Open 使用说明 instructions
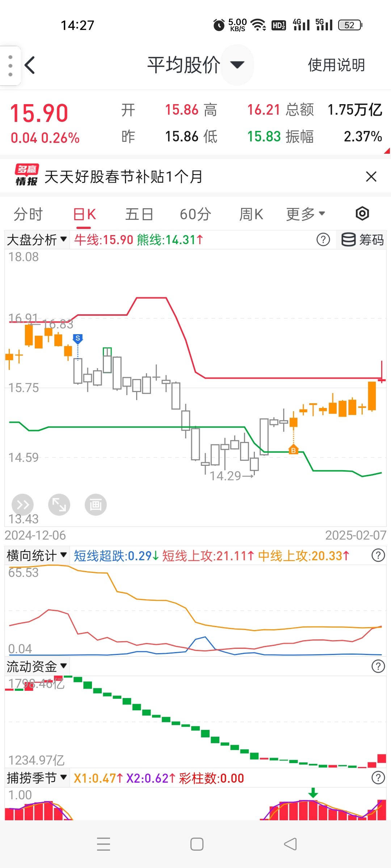 (336, 65)
